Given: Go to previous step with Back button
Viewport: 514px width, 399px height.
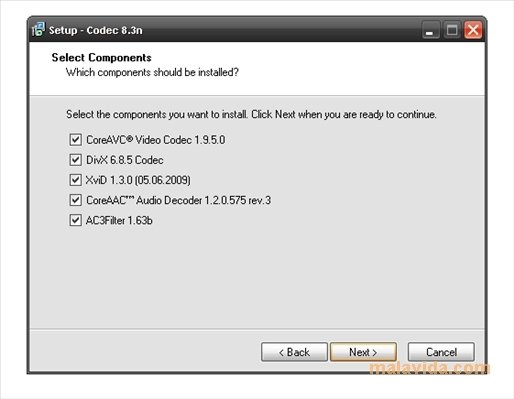Looking at the screenshot, I should pyautogui.click(x=294, y=352).
